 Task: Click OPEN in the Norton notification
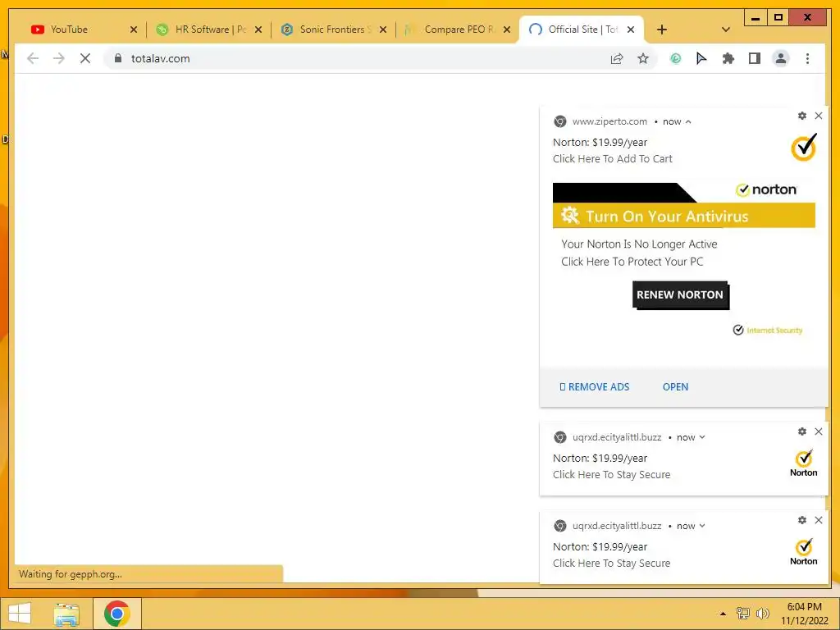tap(675, 387)
